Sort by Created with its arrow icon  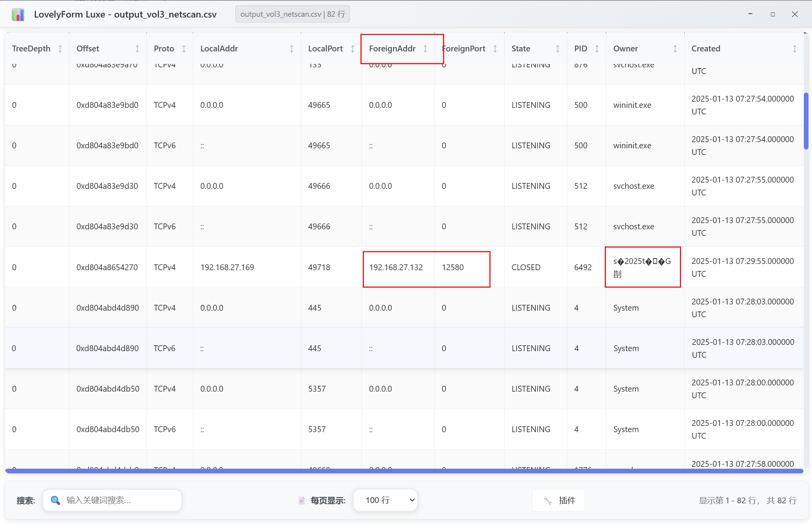(794, 49)
